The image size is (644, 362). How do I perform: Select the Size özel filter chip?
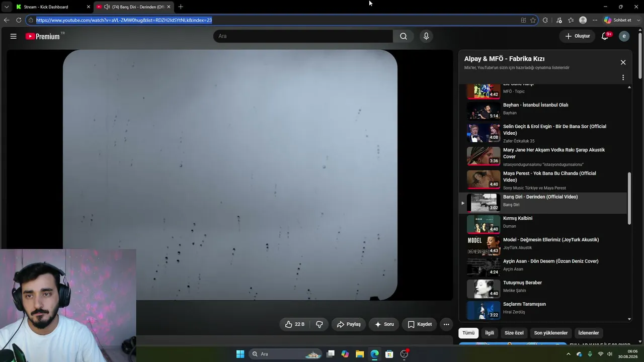[x=514, y=333]
